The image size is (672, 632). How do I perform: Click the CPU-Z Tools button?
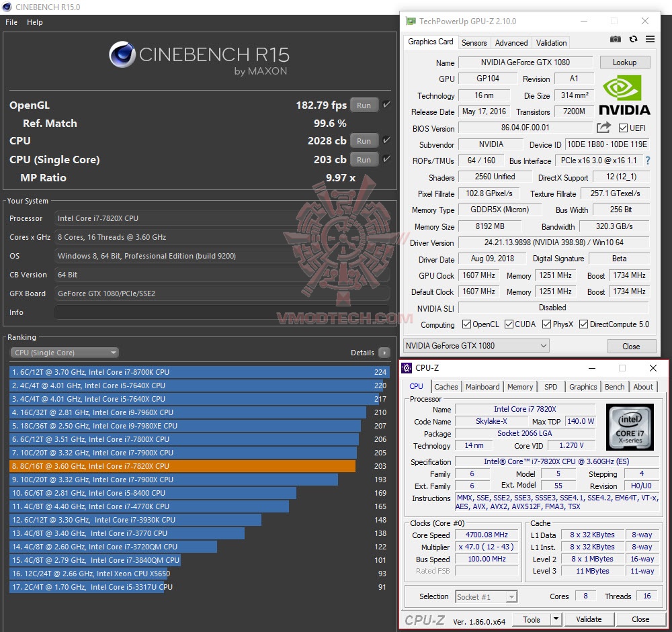click(x=532, y=619)
